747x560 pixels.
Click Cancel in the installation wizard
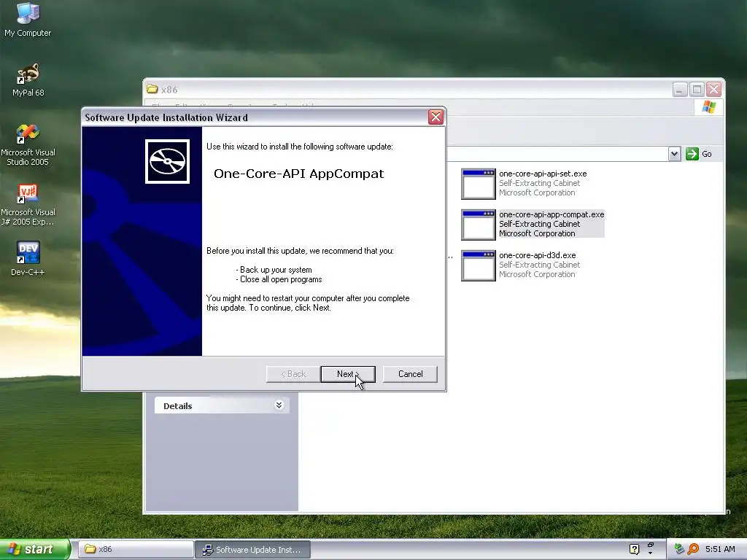pos(410,374)
